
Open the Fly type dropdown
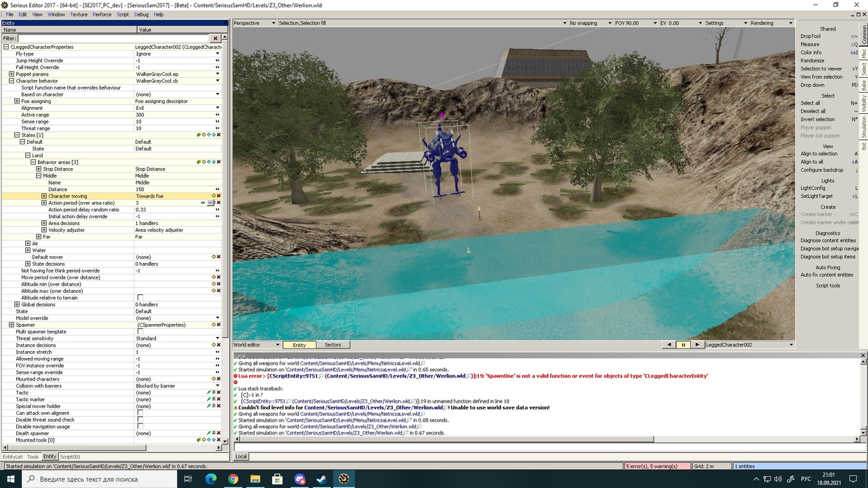(218, 54)
